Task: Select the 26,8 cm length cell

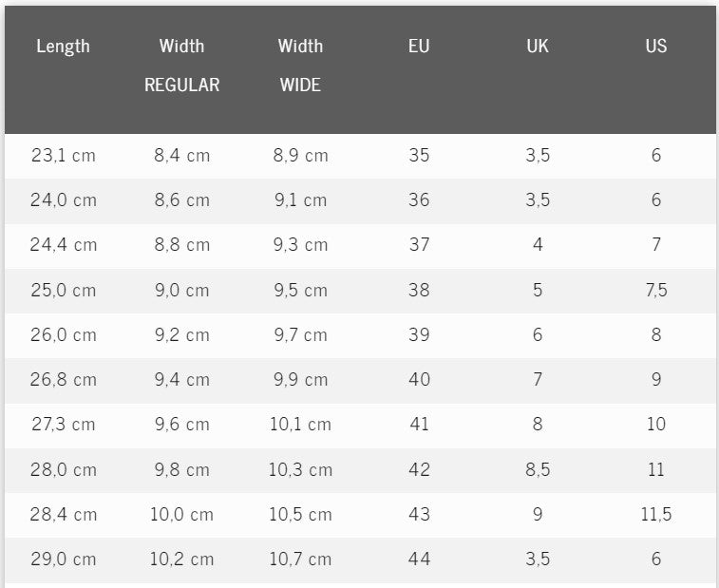Action: click(64, 380)
